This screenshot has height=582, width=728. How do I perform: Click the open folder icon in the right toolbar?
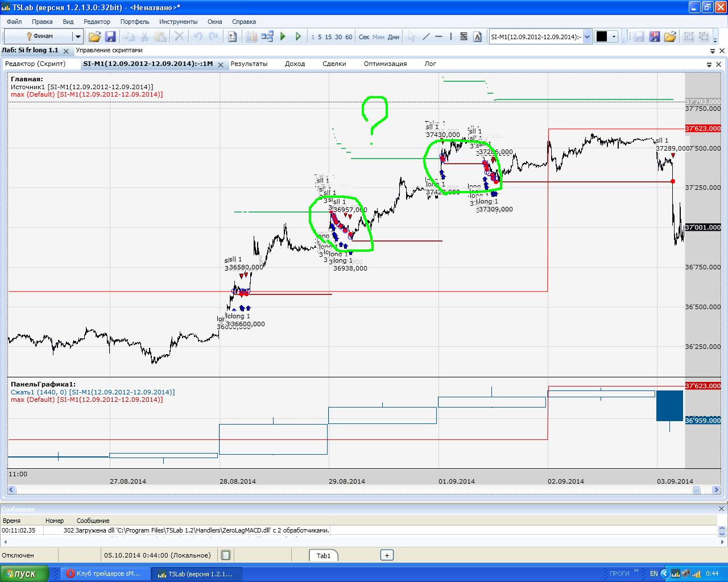pos(670,36)
